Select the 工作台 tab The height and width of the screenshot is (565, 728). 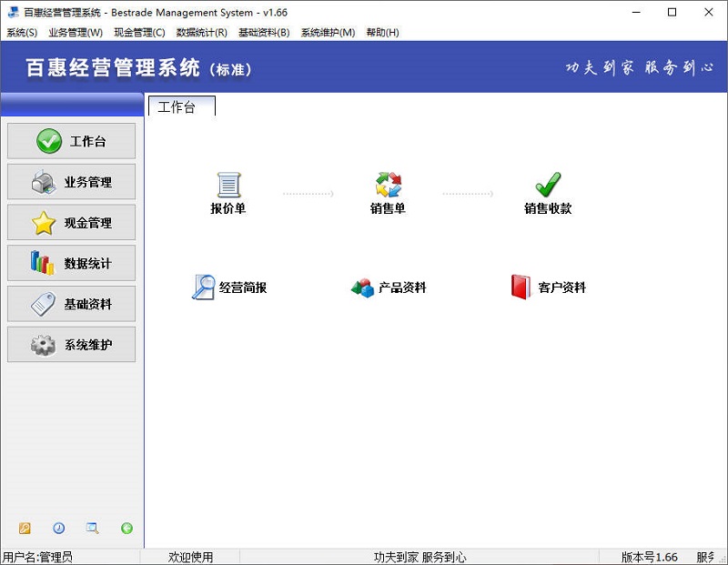pos(181,106)
